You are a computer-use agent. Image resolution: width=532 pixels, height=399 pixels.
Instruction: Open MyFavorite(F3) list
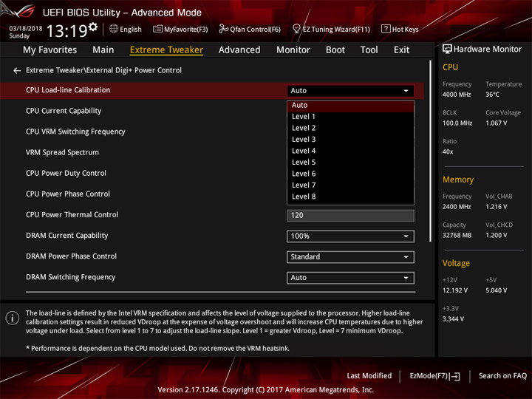(x=180, y=29)
